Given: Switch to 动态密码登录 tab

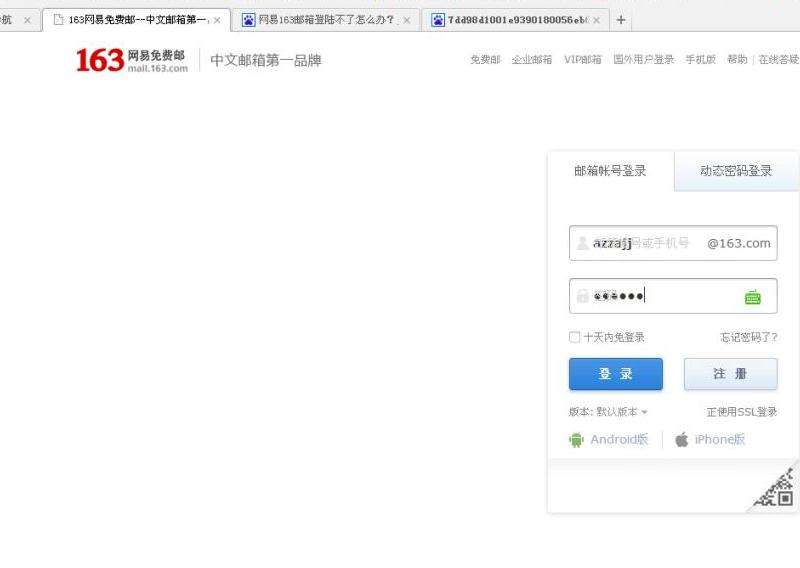Looking at the screenshot, I should click(736, 170).
